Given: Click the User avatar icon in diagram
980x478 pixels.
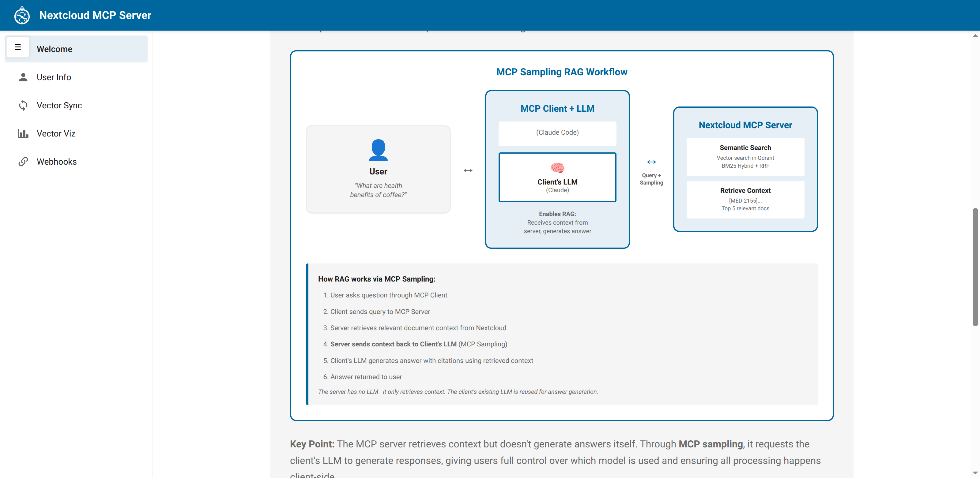Looking at the screenshot, I should click(378, 150).
